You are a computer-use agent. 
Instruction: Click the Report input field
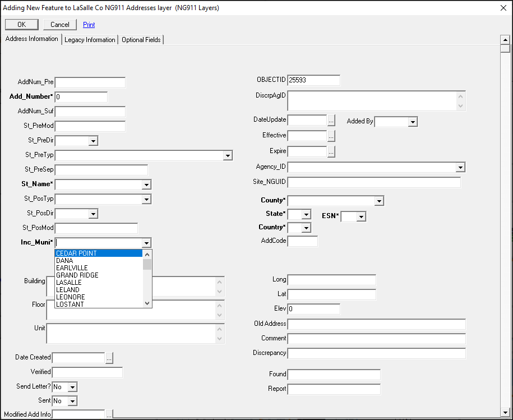[334, 389]
